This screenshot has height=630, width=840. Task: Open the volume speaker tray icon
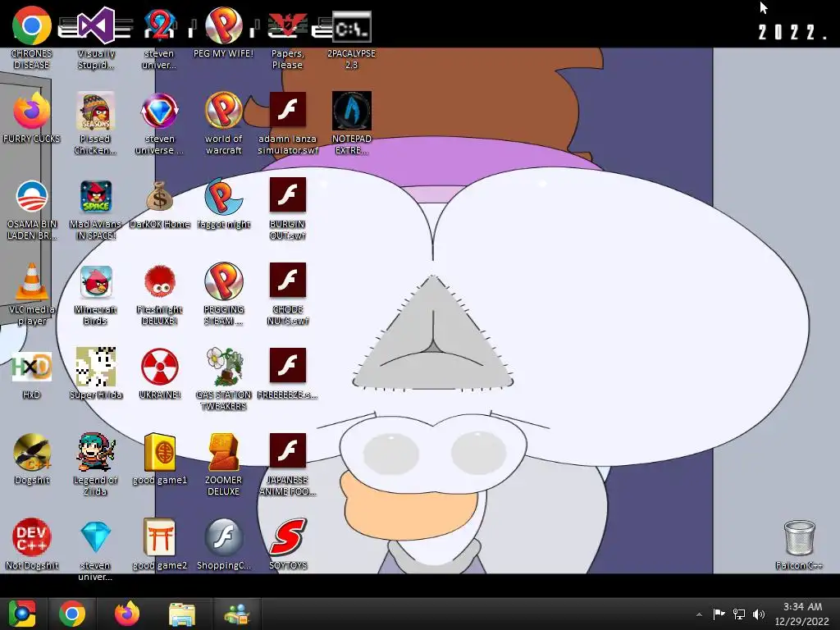[759, 614]
